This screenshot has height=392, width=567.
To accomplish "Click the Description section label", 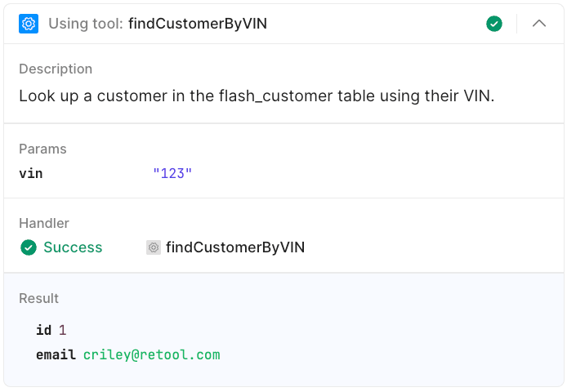I will pyautogui.click(x=56, y=69).
